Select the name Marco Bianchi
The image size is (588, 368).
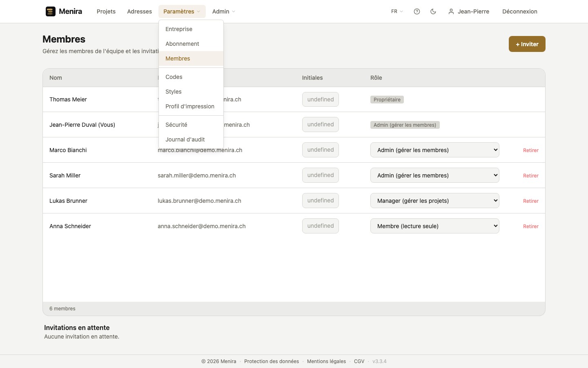tap(68, 150)
